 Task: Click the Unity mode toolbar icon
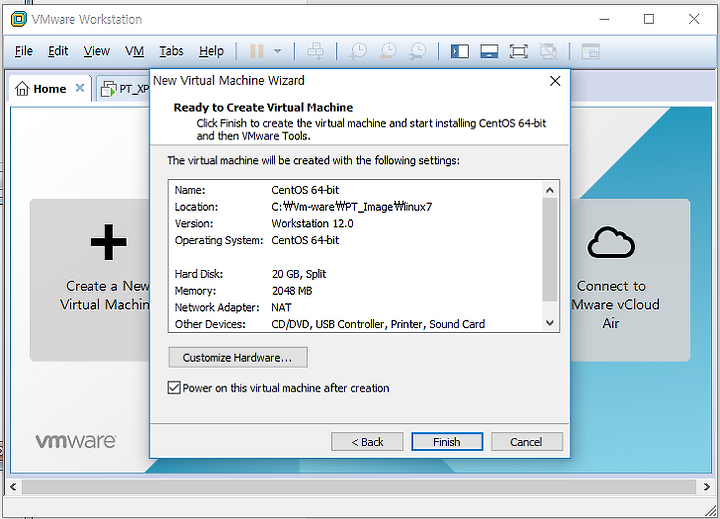[x=548, y=51]
